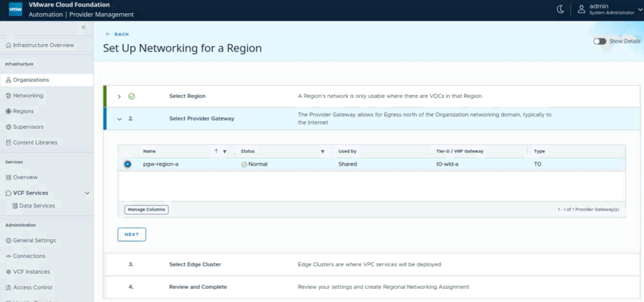Click Connections sidebar icon

pyautogui.click(x=9, y=256)
